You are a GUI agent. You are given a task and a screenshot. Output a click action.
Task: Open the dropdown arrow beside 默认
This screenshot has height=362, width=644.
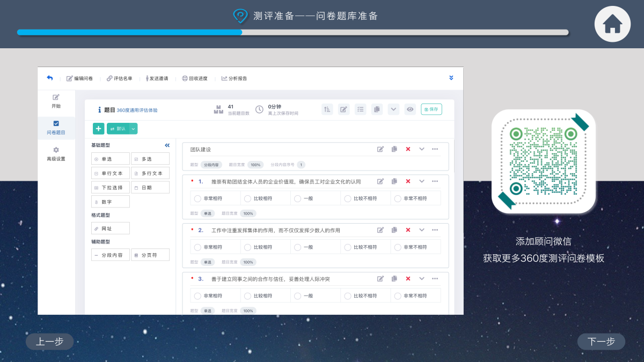click(134, 129)
